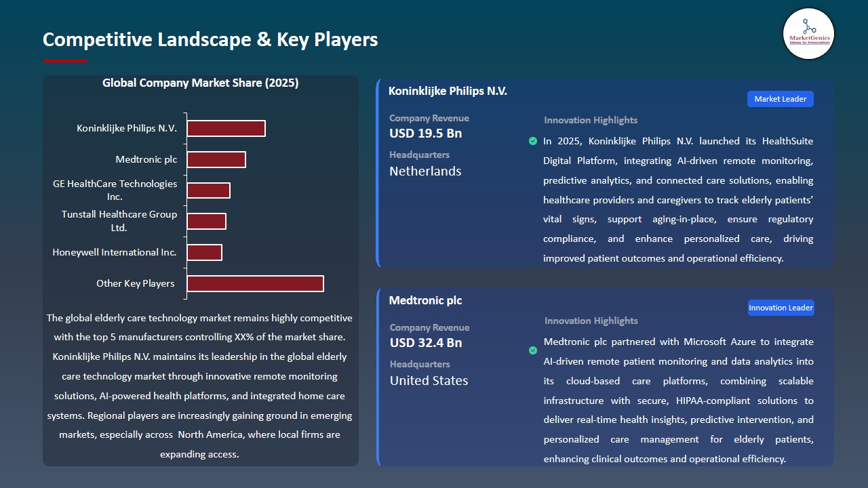Select the Other Key Players bar

tap(255, 283)
